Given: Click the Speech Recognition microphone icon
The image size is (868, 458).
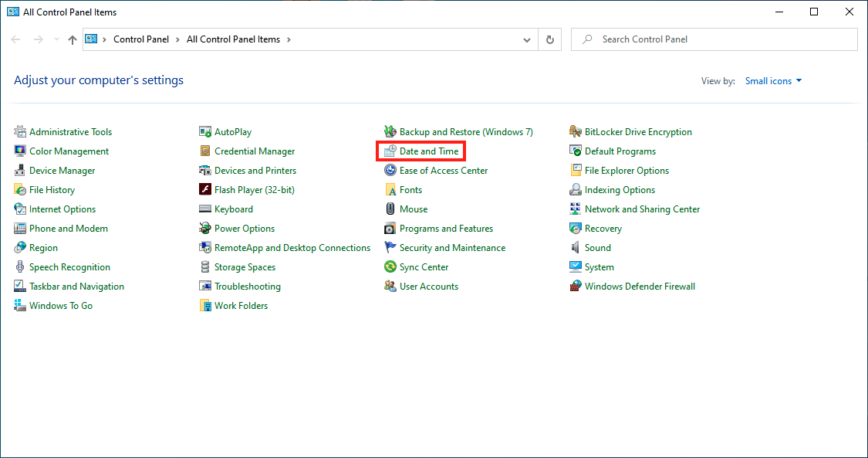Looking at the screenshot, I should pyautogui.click(x=20, y=267).
